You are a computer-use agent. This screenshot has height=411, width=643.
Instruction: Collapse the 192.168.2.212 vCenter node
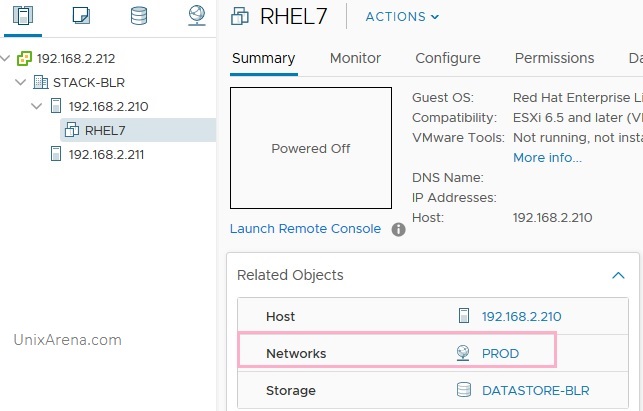point(5,58)
